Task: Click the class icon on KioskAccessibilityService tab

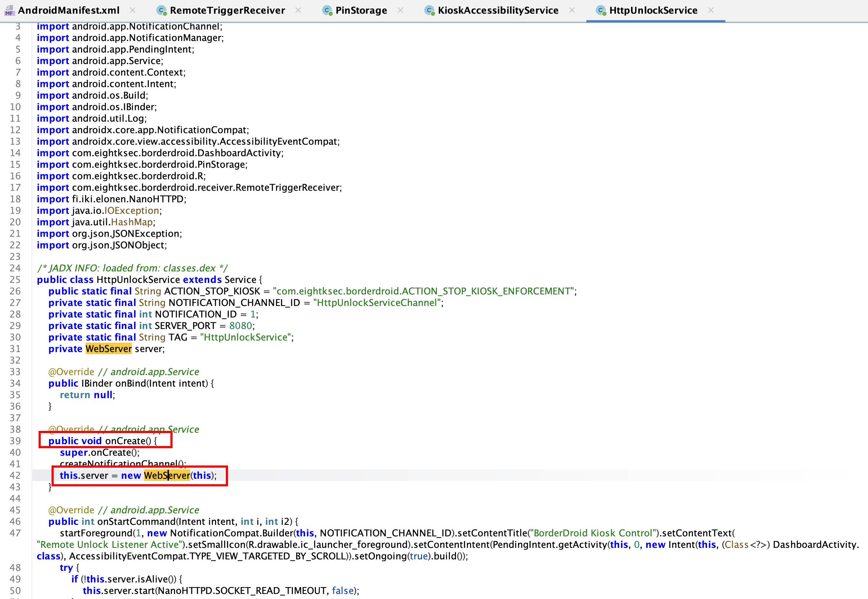Action: click(x=429, y=10)
